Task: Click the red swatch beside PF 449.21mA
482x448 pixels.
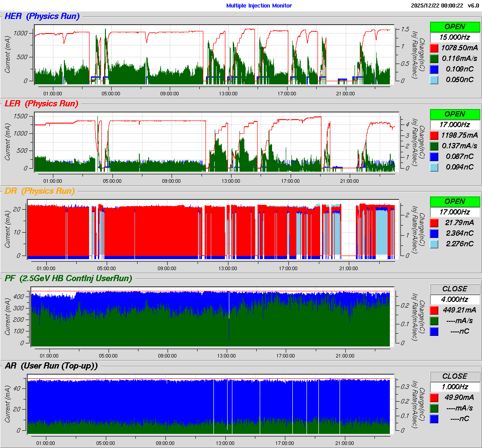Action: pos(434,310)
